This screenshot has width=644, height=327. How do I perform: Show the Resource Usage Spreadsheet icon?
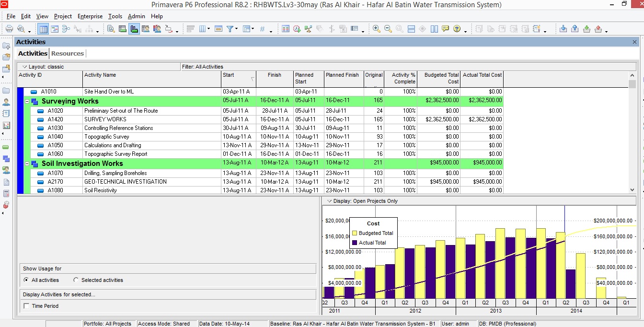(x=146, y=29)
